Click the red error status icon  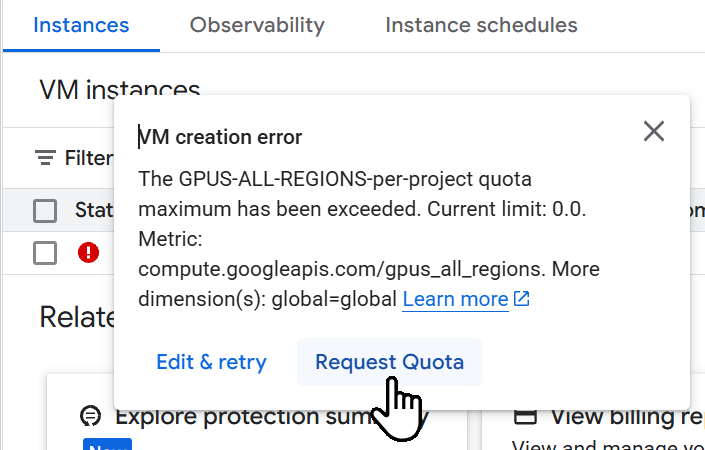(x=88, y=253)
